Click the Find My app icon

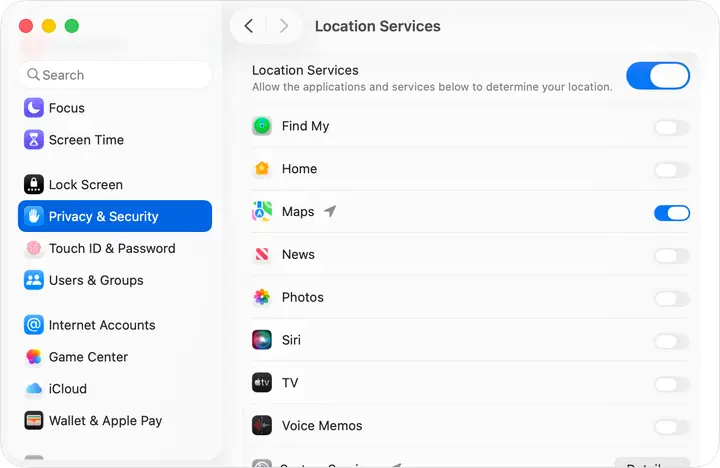(262, 126)
